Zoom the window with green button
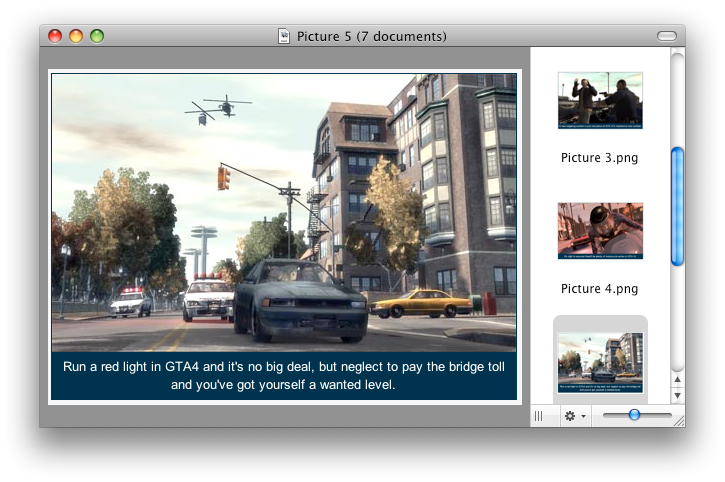725x482 pixels. click(x=97, y=36)
